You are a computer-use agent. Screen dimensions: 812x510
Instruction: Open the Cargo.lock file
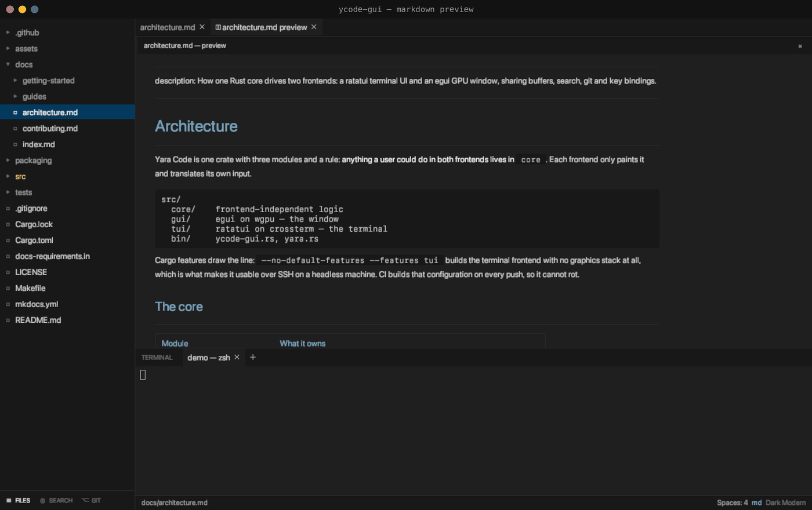[x=67, y=224]
